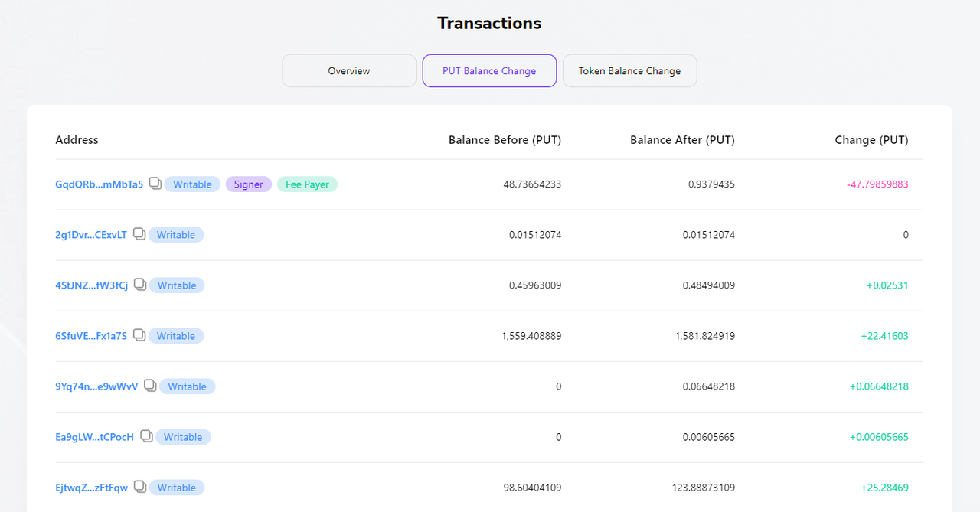Switch to the Overview tab
Viewport: 980px width, 512px height.
click(349, 71)
